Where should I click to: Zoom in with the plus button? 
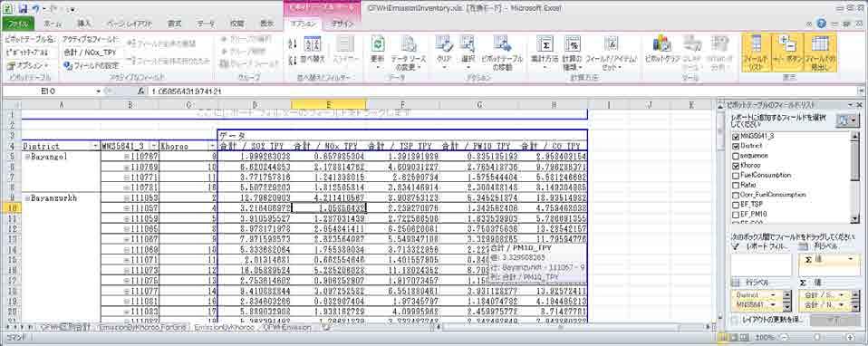coord(850,337)
